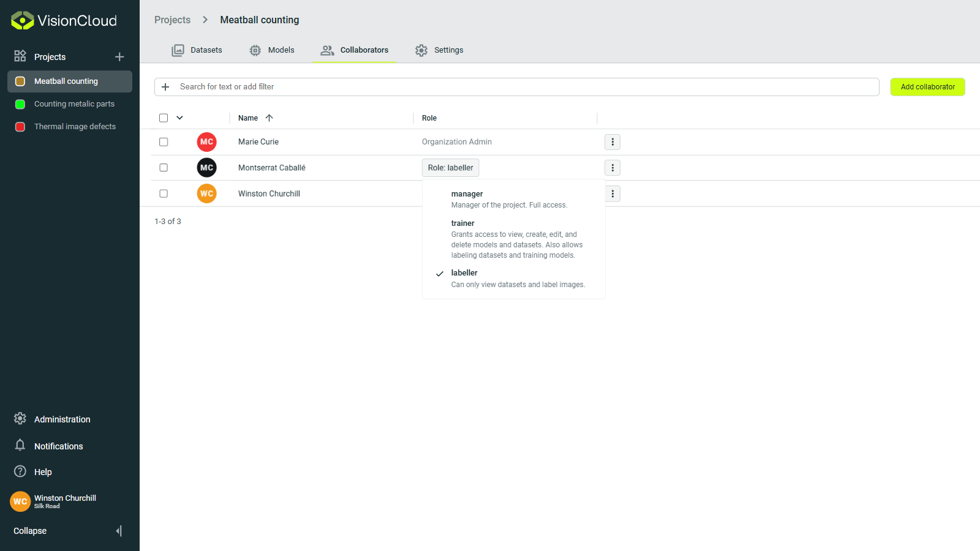This screenshot has width=980, height=551.
Task: Expand the selection chevron in table header
Action: pyautogui.click(x=179, y=118)
